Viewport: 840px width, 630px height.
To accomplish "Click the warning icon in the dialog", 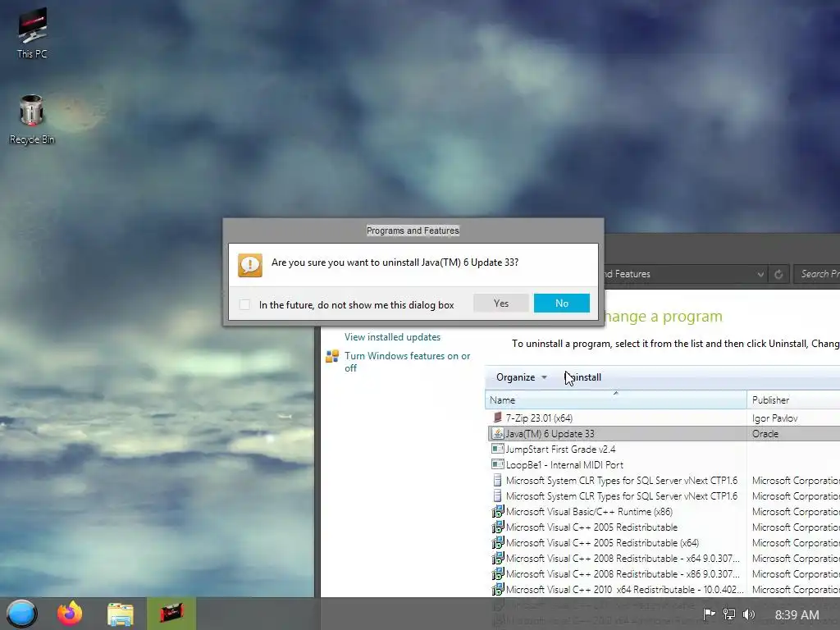I will coord(250,265).
